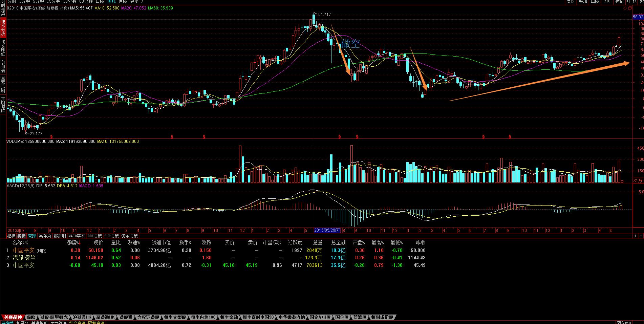
Task: Open the 港股通 sector tab
Action: coord(126,318)
